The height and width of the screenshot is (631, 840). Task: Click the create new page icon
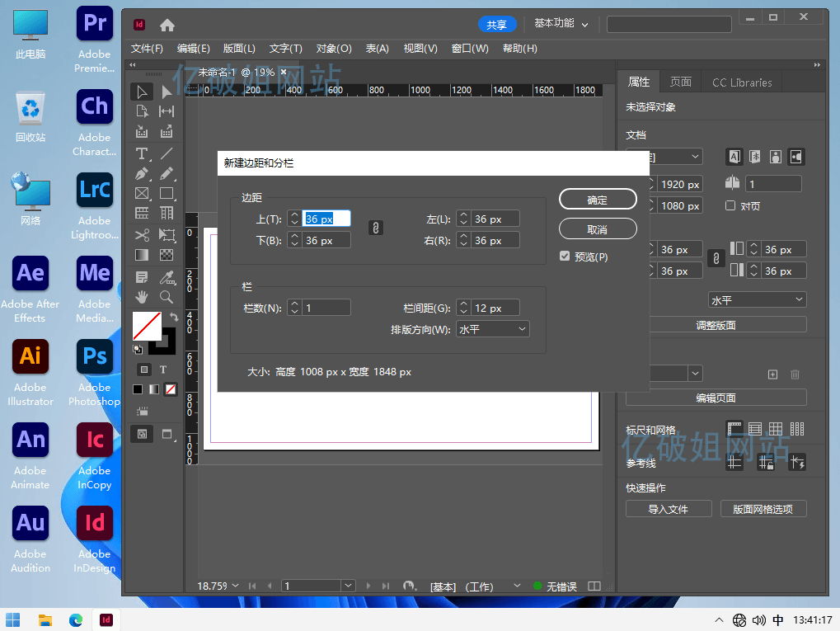pyautogui.click(x=772, y=374)
